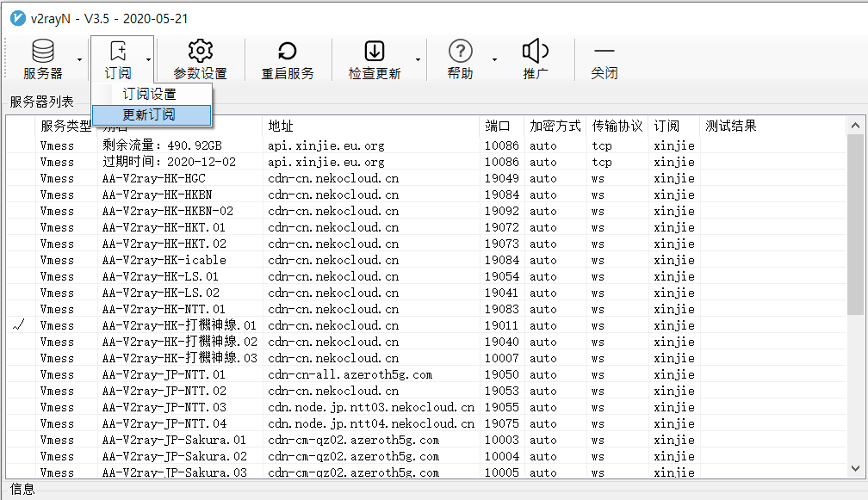
Task: Click the vertical scrollbar thumb
Action: coord(855,225)
